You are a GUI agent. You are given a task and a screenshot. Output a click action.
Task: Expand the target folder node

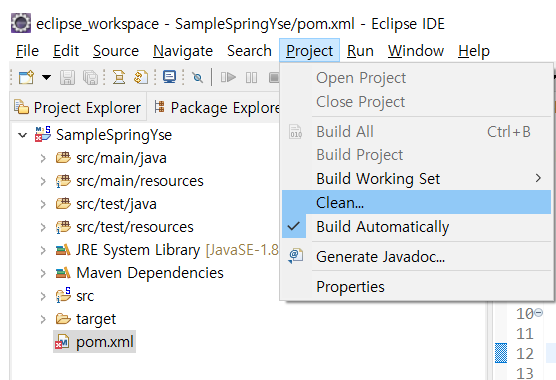43,319
